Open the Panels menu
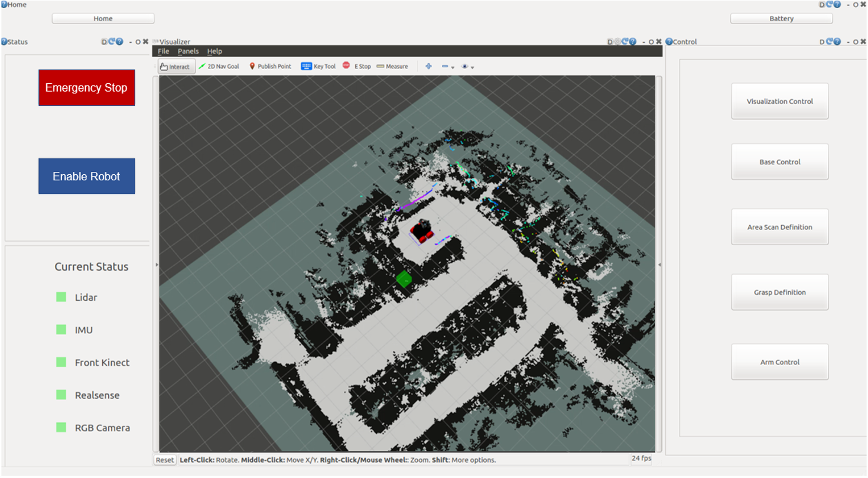Image resolution: width=868 pixels, height=478 pixels. [188, 51]
